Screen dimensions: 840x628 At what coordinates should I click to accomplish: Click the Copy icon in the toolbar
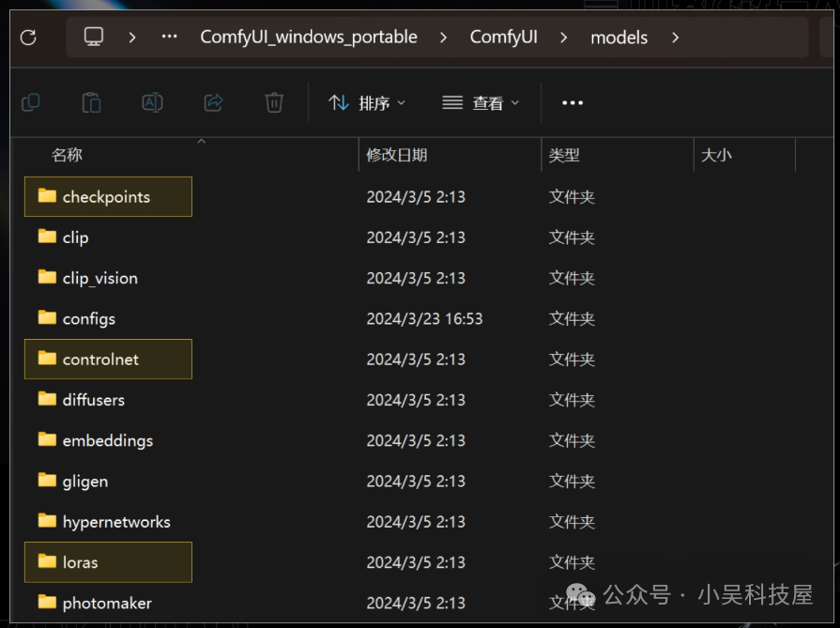tap(30, 102)
